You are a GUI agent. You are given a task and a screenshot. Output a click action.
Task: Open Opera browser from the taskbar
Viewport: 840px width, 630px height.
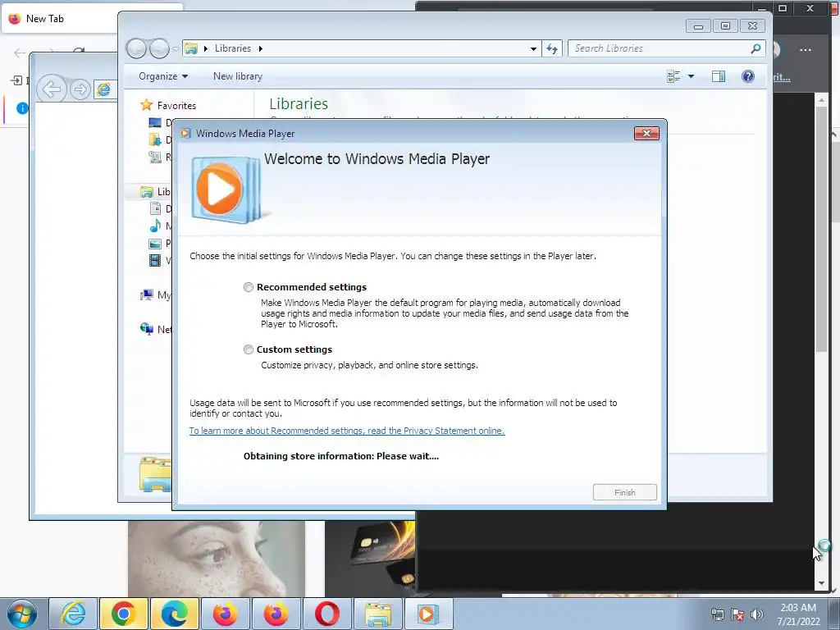pyautogui.click(x=326, y=614)
